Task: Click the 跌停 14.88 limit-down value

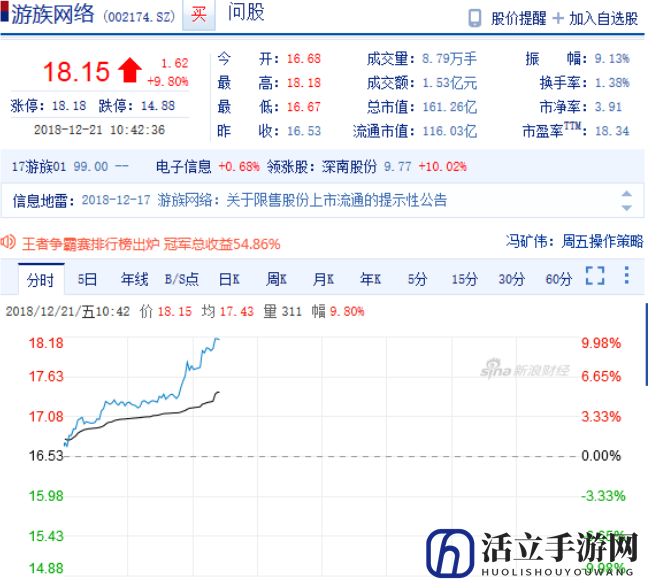Action: 158,106
